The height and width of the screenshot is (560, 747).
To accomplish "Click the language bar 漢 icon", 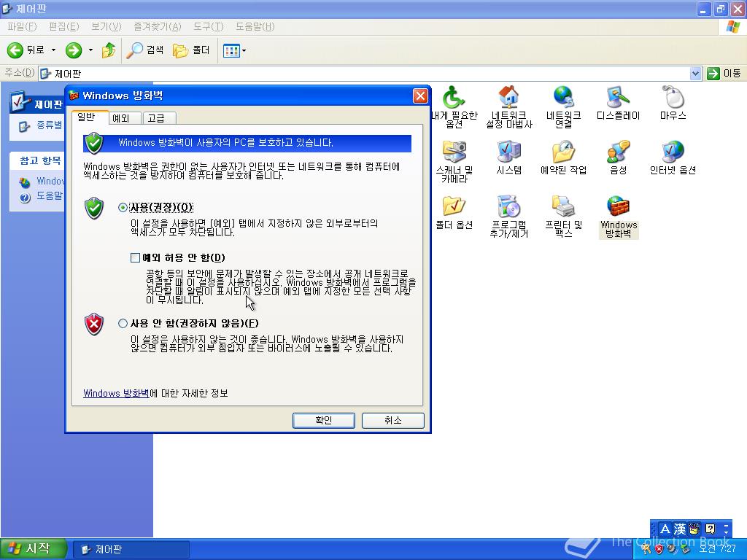I will click(680, 529).
